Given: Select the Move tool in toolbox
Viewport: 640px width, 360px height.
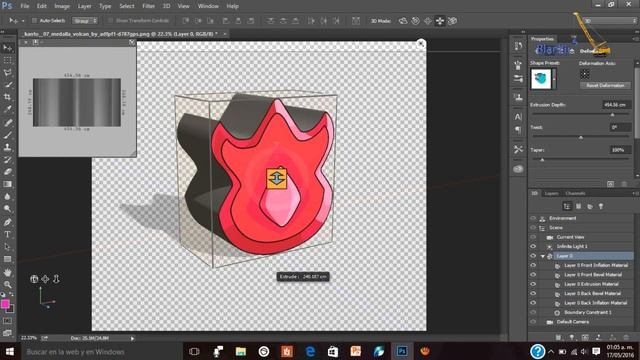Looking at the screenshot, I should (x=7, y=48).
